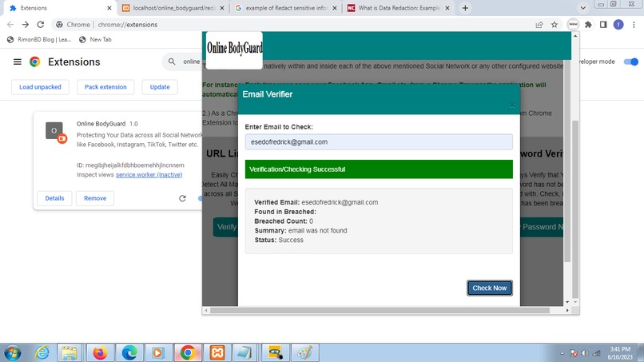Click Pack extension button
Screen dimensions: 644x362
105,87
